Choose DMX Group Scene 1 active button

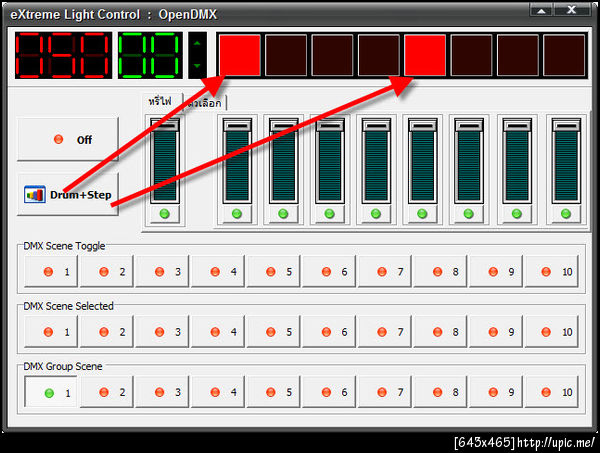coord(51,392)
